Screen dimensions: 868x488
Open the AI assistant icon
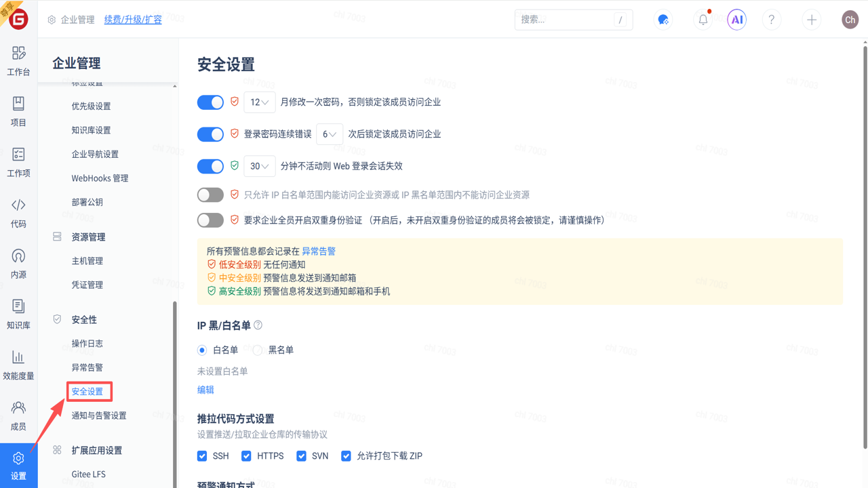click(737, 20)
